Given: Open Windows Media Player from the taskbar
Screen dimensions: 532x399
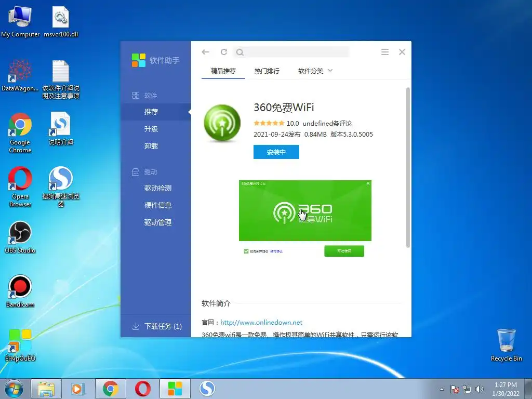Looking at the screenshot, I should pos(78,389).
